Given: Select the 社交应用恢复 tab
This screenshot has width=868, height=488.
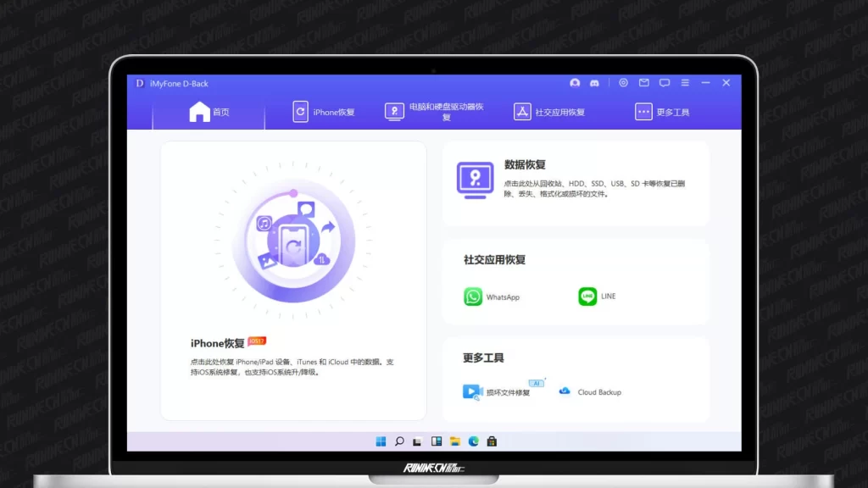Looking at the screenshot, I should 549,112.
